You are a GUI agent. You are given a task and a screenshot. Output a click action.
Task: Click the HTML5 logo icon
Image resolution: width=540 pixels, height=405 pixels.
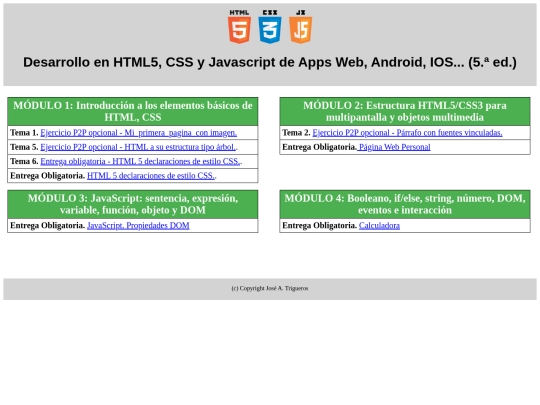(239, 27)
